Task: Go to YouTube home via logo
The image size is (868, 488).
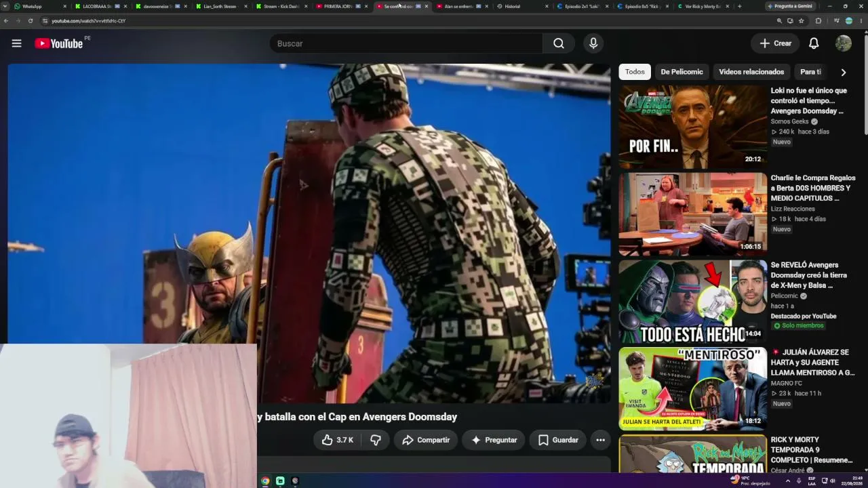Action: (x=58, y=43)
